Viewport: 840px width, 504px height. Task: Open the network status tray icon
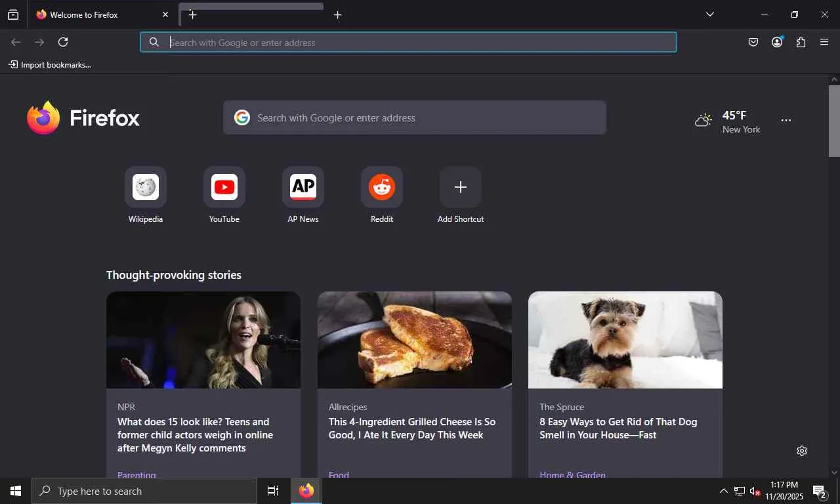tap(740, 491)
